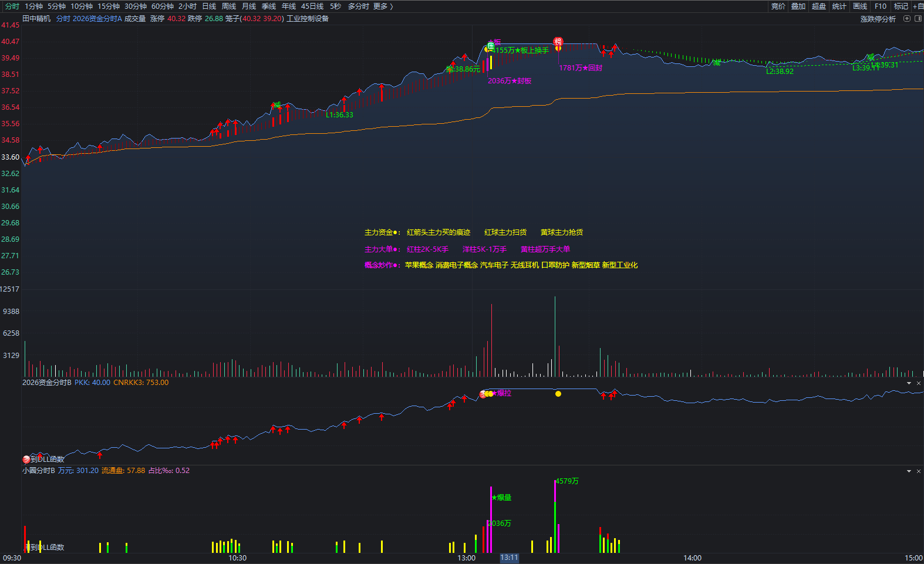Switch to the 60分钟 period

click(x=163, y=6)
